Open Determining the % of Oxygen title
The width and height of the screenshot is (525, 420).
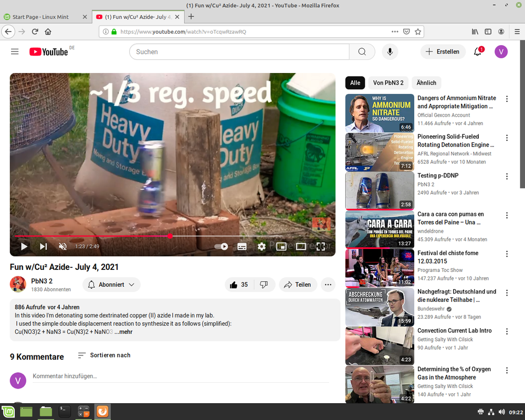454,373
